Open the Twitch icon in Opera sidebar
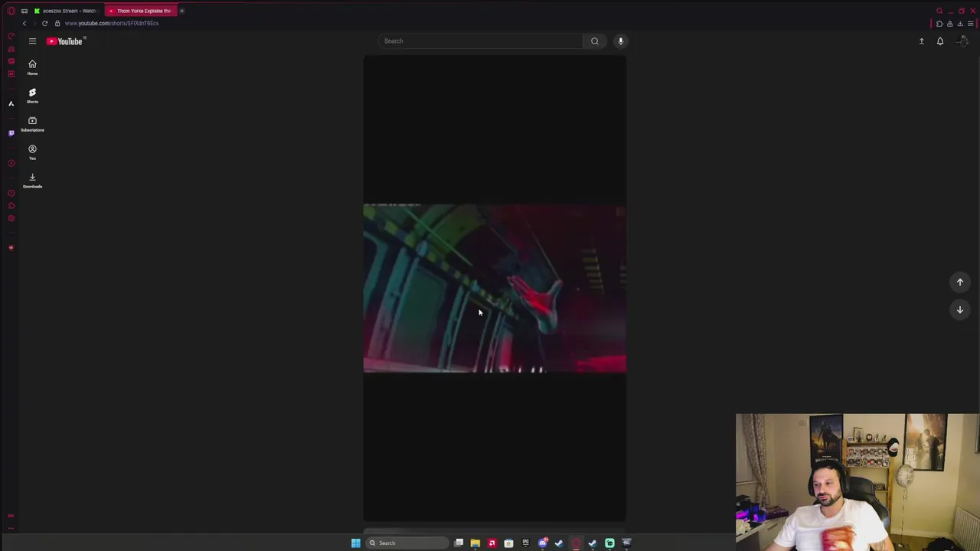980x551 pixels. click(11, 133)
